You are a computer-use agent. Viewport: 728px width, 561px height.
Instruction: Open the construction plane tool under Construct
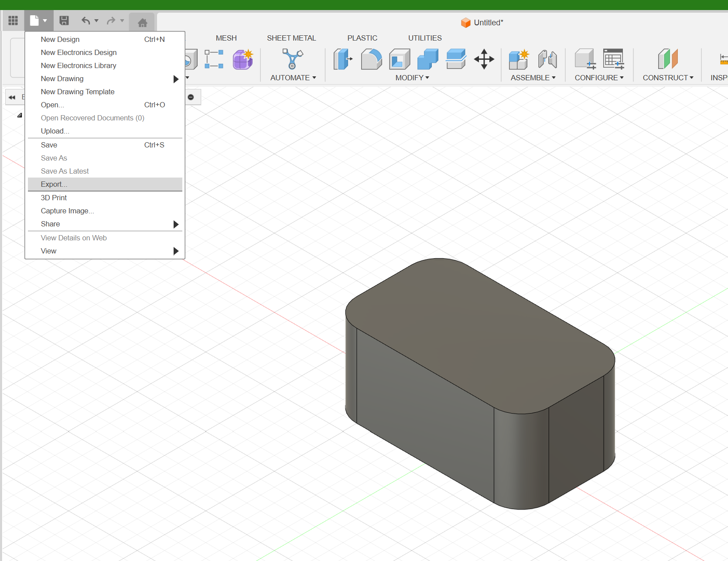tap(668, 59)
